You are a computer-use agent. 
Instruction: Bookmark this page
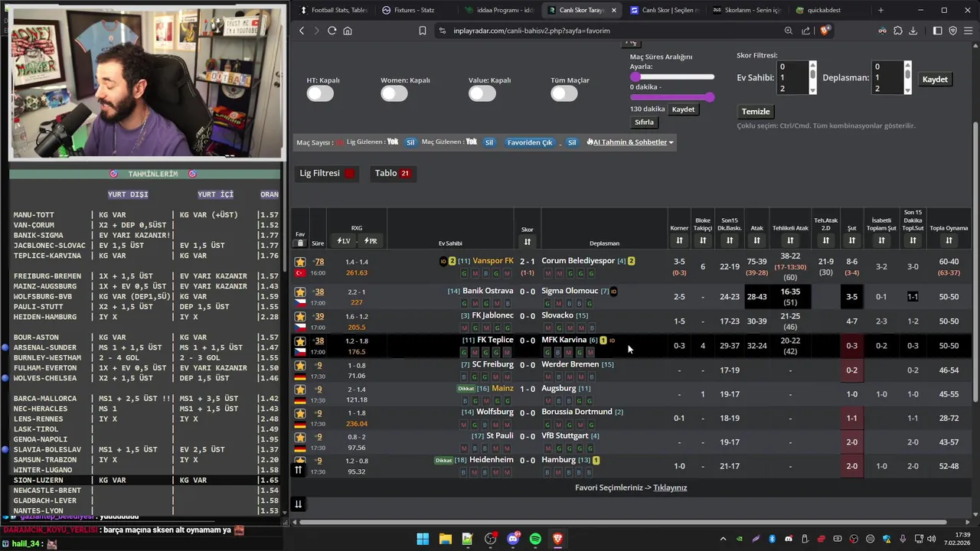[x=422, y=31]
